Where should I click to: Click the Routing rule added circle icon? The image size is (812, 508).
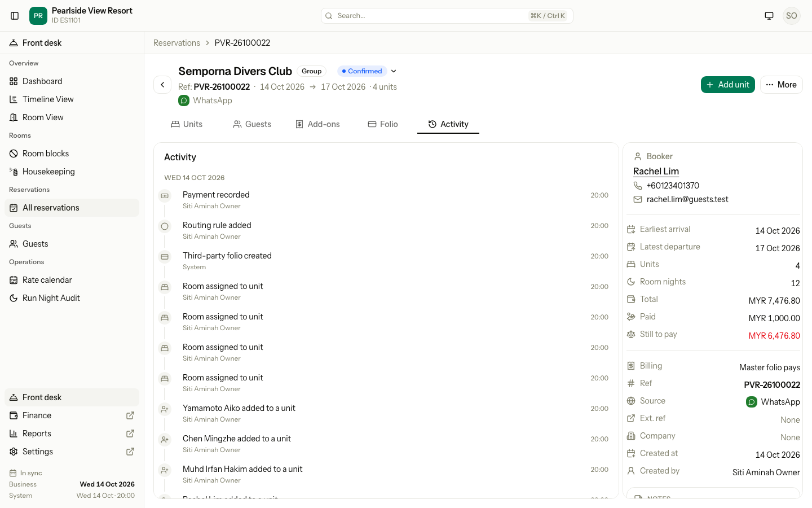point(165,226)
